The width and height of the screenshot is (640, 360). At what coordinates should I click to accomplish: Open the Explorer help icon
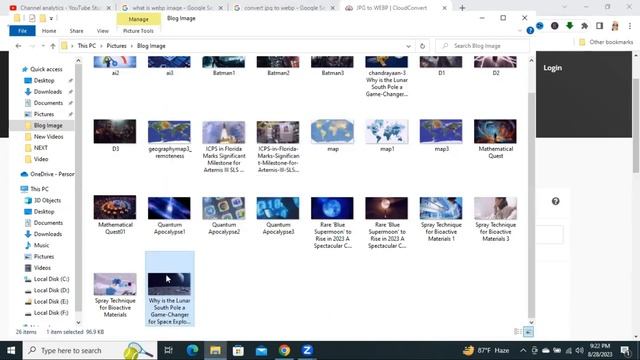click(x=530, y=31)
